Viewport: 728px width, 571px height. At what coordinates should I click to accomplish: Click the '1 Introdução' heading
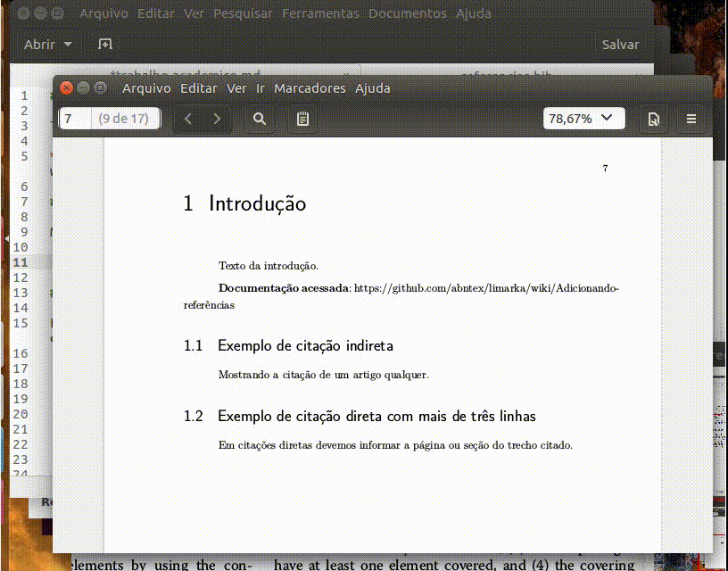pyautogui.click(x=244, y=203)
